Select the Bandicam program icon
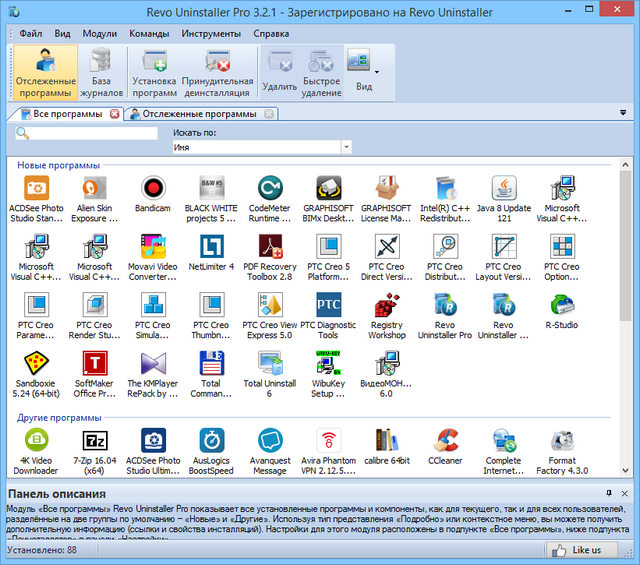The width and height of the screenshot is (640, 565). coord(152,187)
